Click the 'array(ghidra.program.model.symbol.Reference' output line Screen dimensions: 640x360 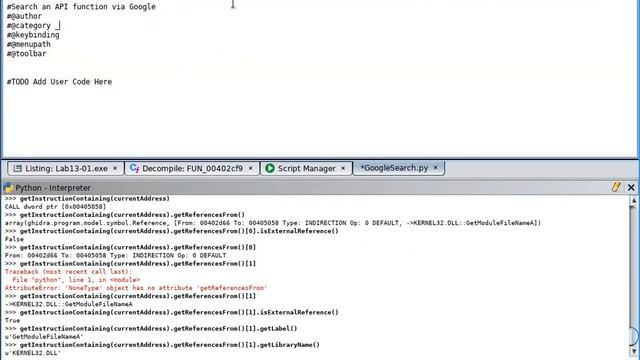point(273,223)
